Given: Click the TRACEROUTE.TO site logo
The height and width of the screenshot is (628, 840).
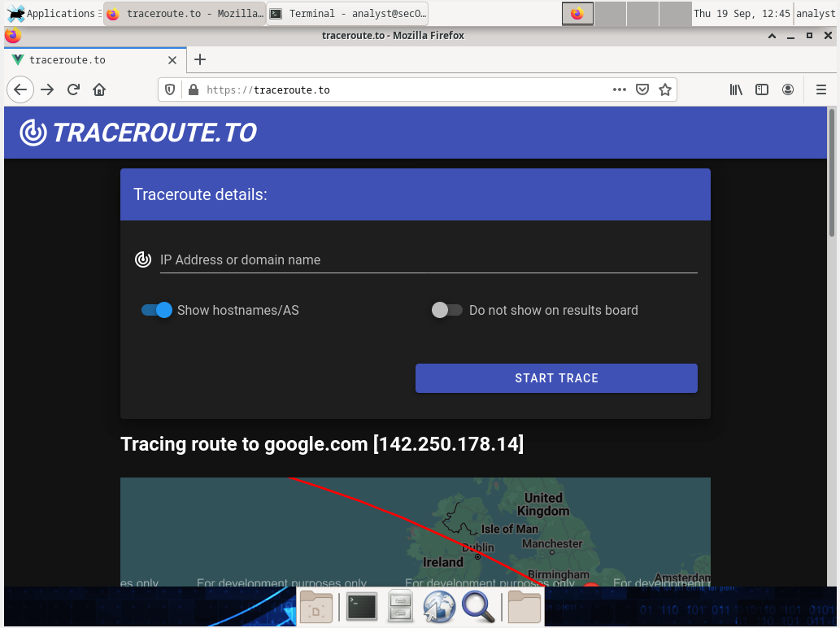Looking at the screenshot, I should pos(138,133).
